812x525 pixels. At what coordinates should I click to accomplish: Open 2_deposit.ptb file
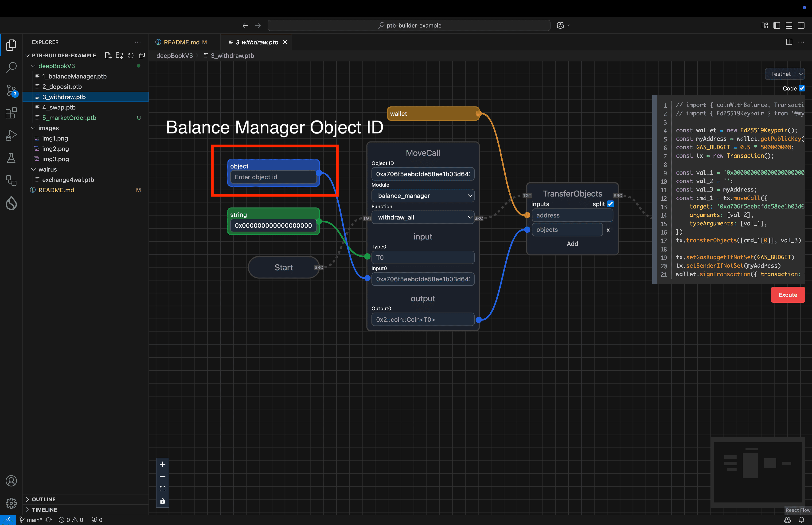tap(62, 86)
